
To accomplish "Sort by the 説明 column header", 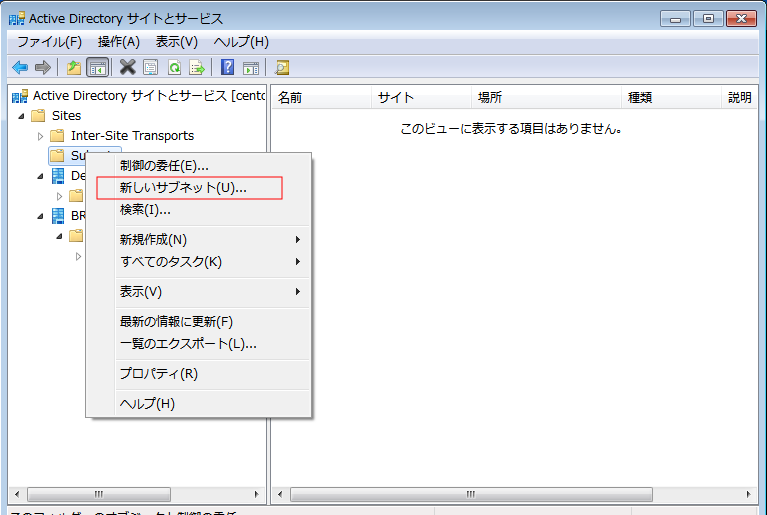I will 739,97.
